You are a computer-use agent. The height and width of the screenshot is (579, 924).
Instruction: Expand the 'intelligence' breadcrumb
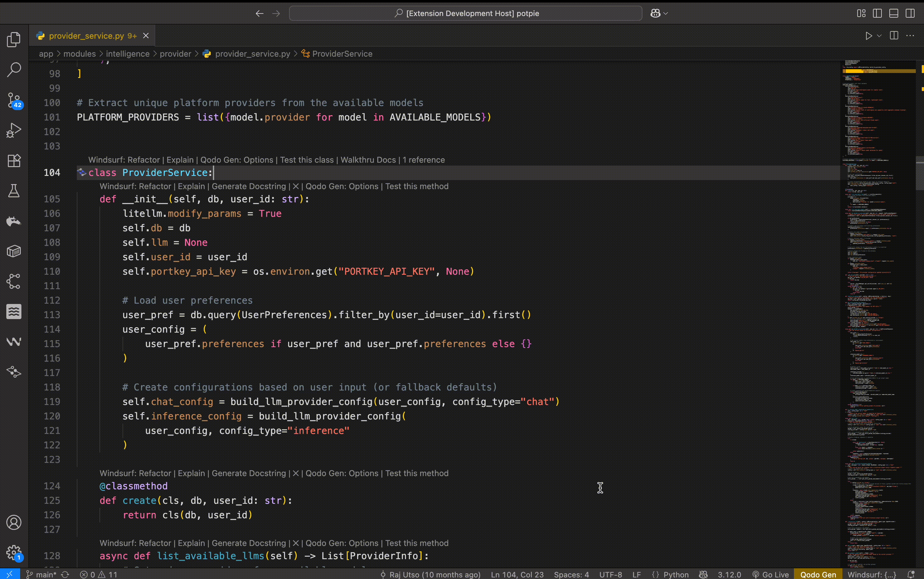click(x=128, y=53)
